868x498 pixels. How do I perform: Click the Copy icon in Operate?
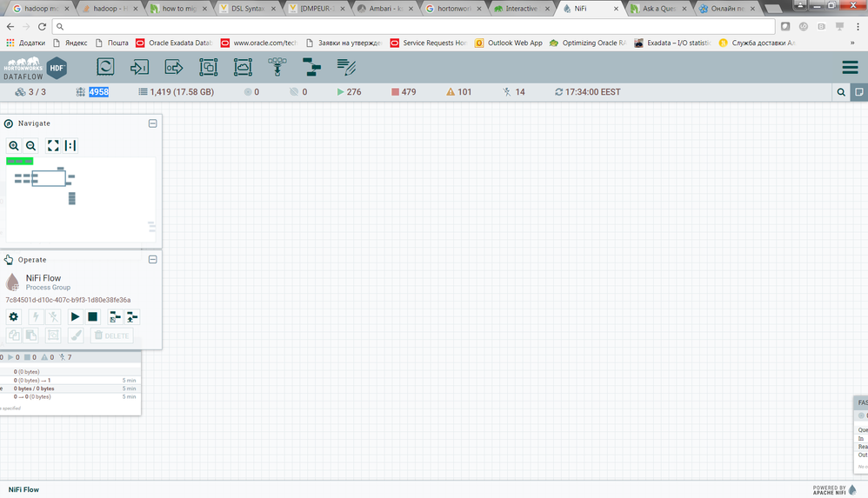14,335
